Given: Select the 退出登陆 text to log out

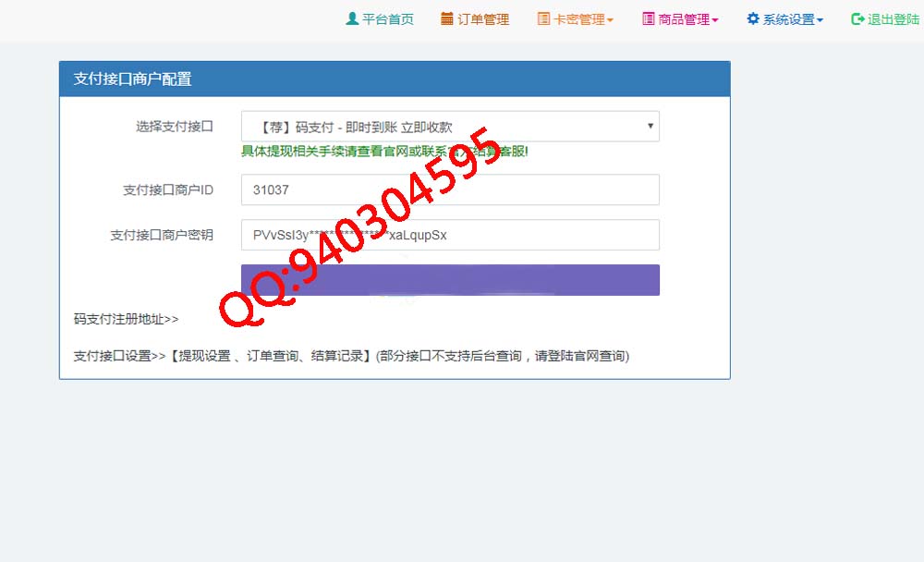Looking at the screenshot, I should point(894,19).
